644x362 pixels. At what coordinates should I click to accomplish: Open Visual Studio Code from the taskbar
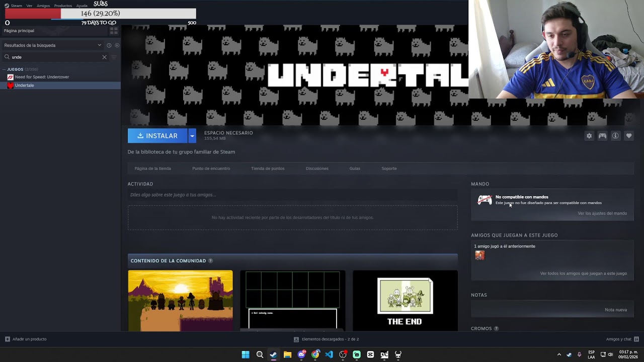point(329,354)
